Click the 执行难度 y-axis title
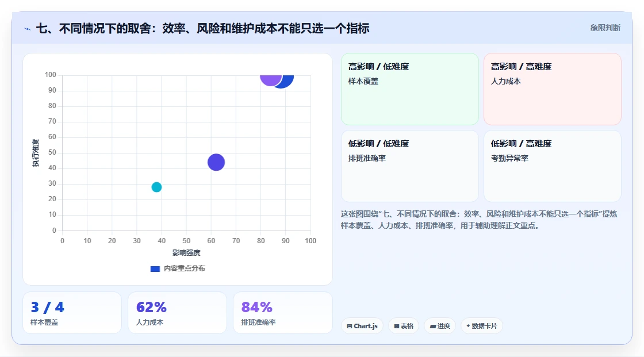Image resolution: width=644 pixels, height=357 pixels. click(x=36, y=153)
